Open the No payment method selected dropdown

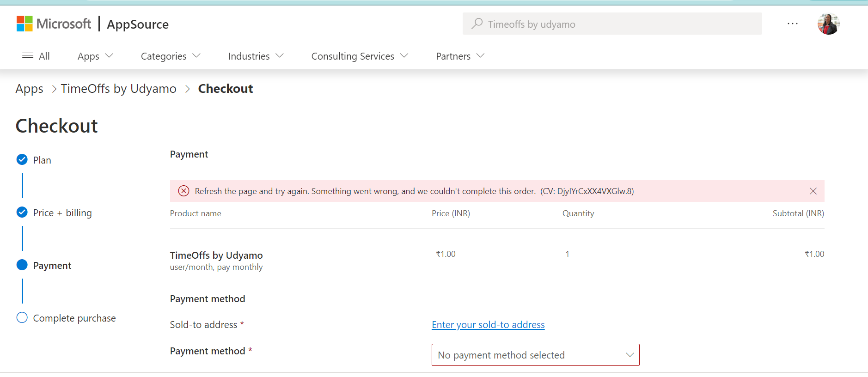click(x=535, y=355)
